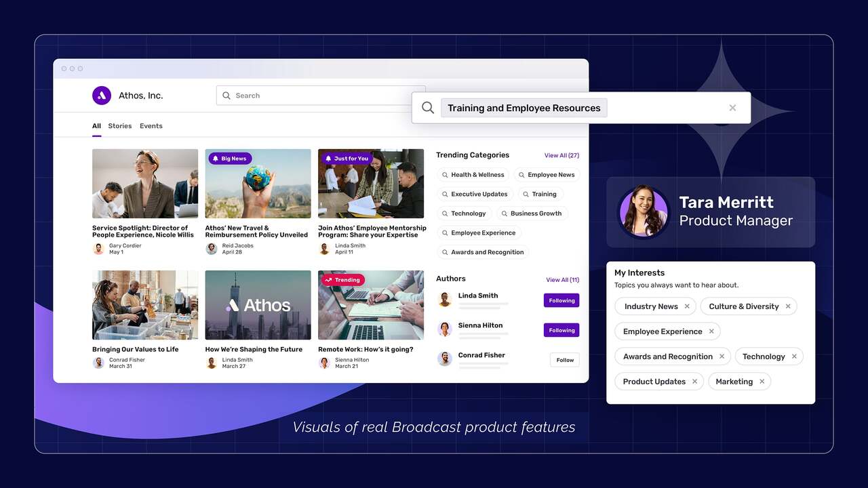868x488 pixels.
Task: Click the Just for You badge
Action: 346,159
